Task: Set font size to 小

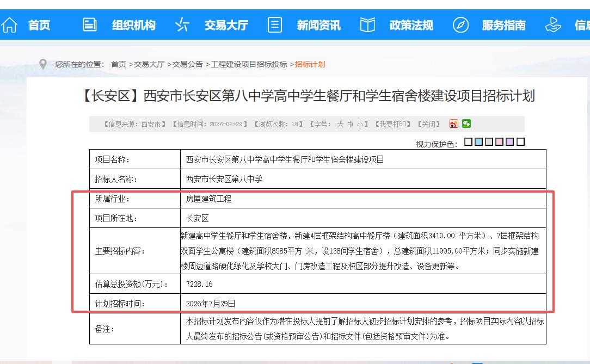Action: (x=360, y=124)
